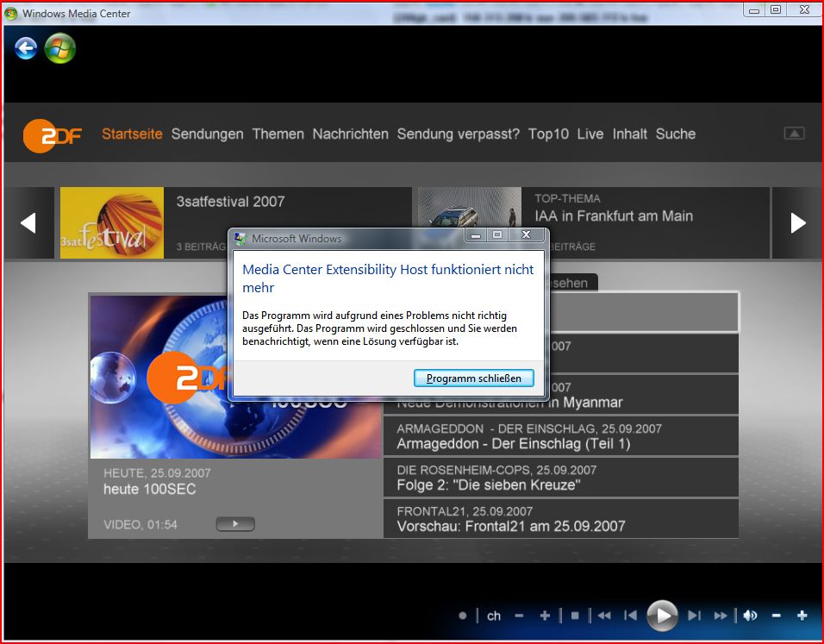Show previous teaser with left arrow
The height and width of the screenshot is (644, 824).
pyautogui.click(x=28, y=223)
